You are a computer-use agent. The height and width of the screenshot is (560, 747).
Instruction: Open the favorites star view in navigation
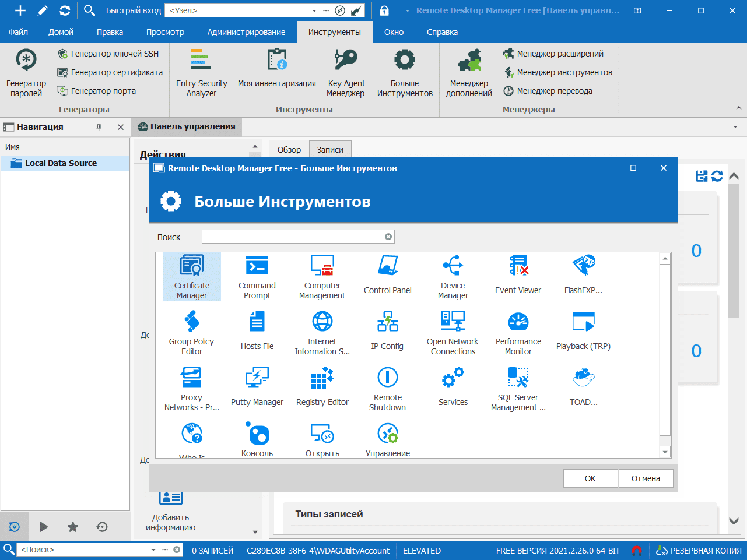tap(73, 527)
